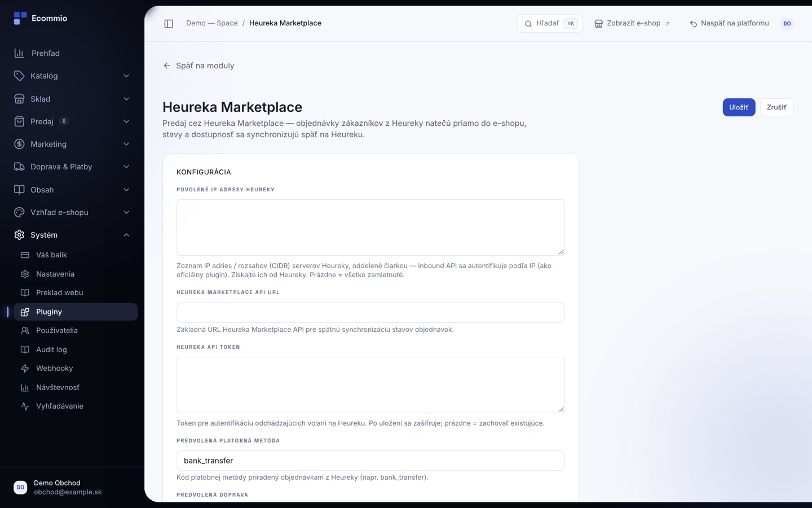Open the Hľadať search box
Image resolution: width=812 pixels, height=508 pixels.
click(x=550, y=24)
